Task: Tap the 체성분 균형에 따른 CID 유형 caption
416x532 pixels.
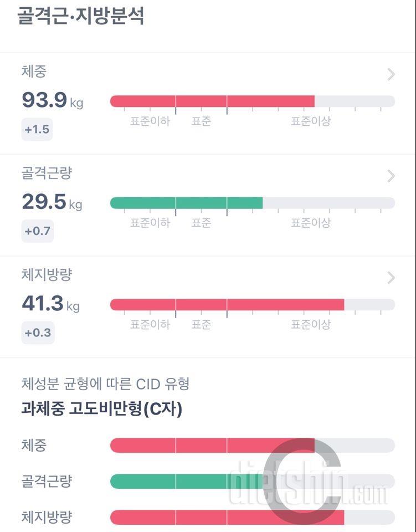Action: tap(105, 383)
